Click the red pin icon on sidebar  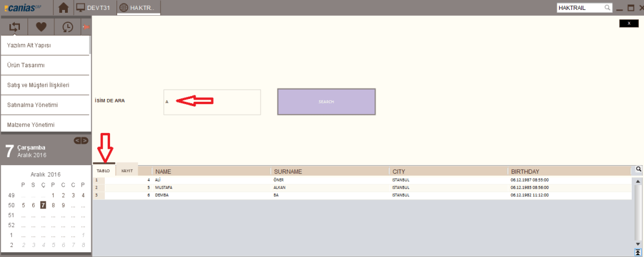pyautogui.click(x=86, y=27)
